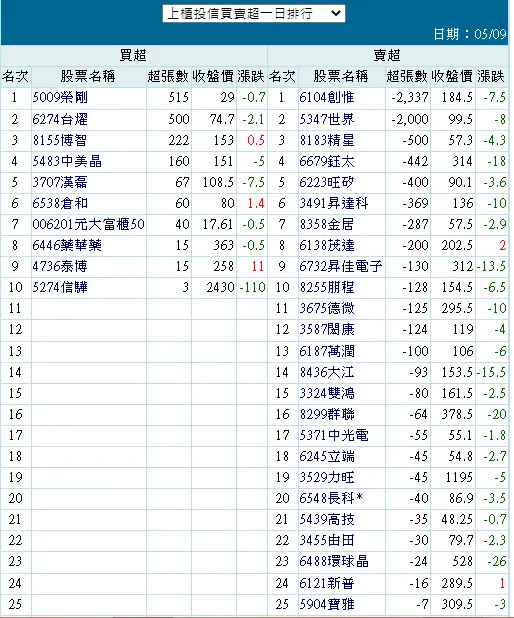Open stock link 8436大江
514x618 pixels.
(327, 372)
